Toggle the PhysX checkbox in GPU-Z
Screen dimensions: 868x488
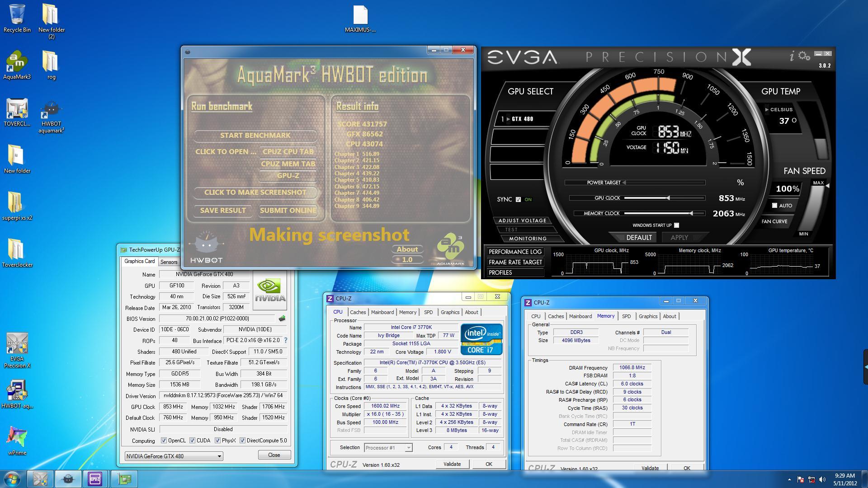pyautogui.click(x=217, y=441)
